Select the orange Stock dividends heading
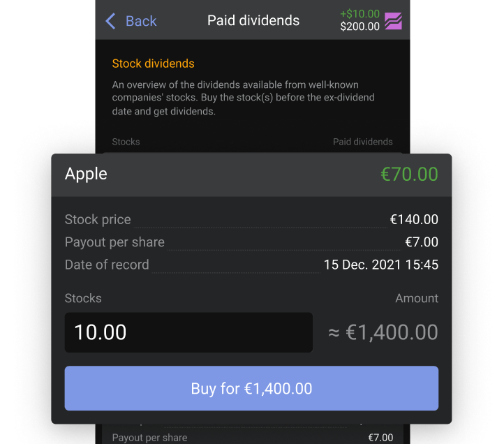Image resolution: width=504 pixels, height=444 pixels. point(153,64)
